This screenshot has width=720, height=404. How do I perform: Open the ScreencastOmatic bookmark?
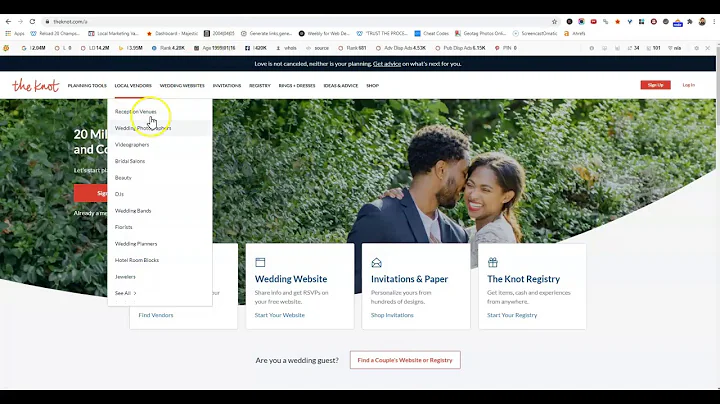[534, 34]
